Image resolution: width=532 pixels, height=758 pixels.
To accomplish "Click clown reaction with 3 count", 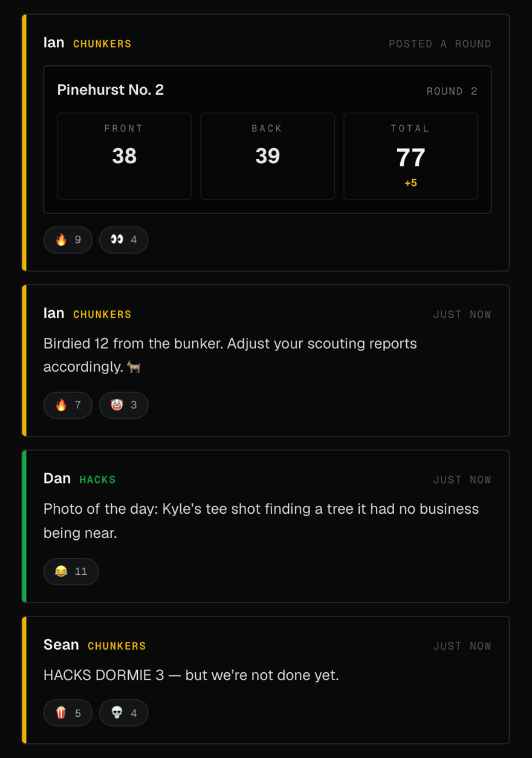I will click(123, 405).
